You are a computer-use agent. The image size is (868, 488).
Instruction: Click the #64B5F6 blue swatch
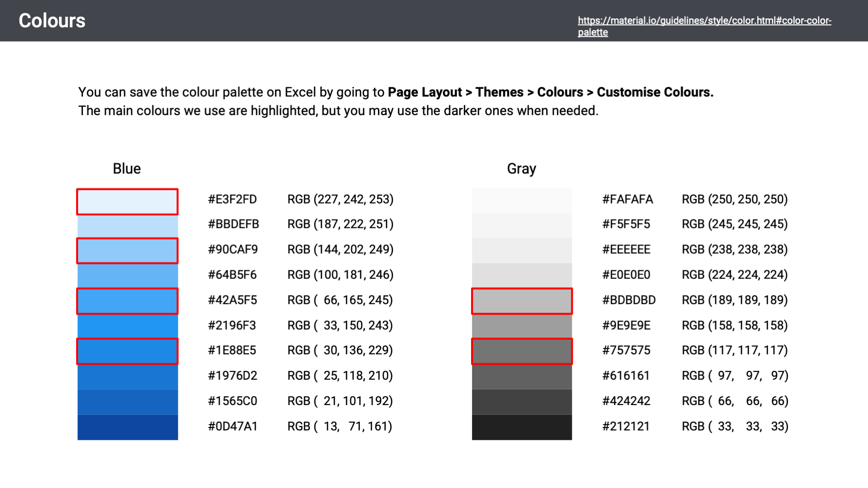click(127, 276)
